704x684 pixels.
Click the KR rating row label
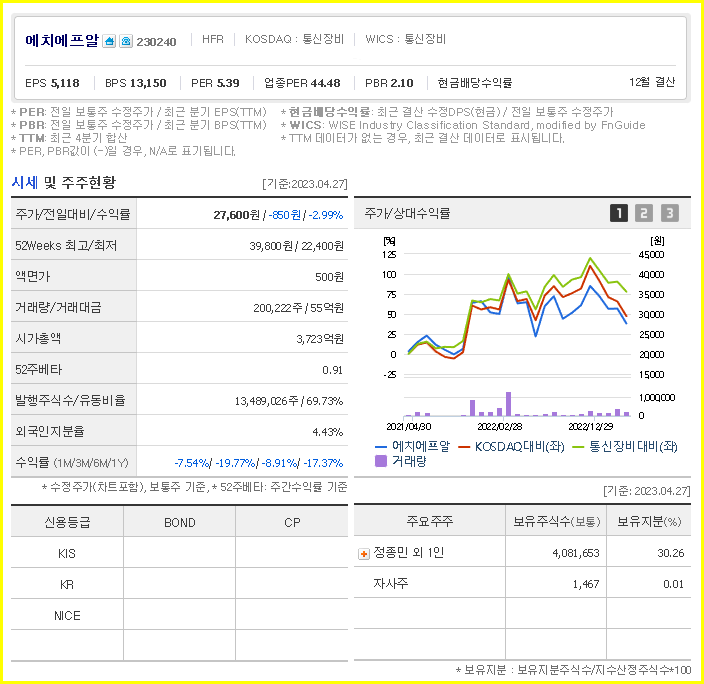click(67, 585)
